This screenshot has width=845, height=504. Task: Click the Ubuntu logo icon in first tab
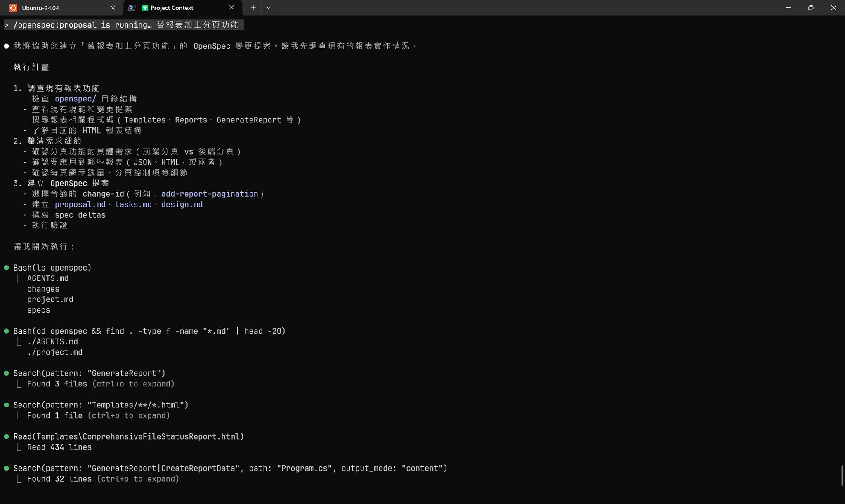coord(13,8)
